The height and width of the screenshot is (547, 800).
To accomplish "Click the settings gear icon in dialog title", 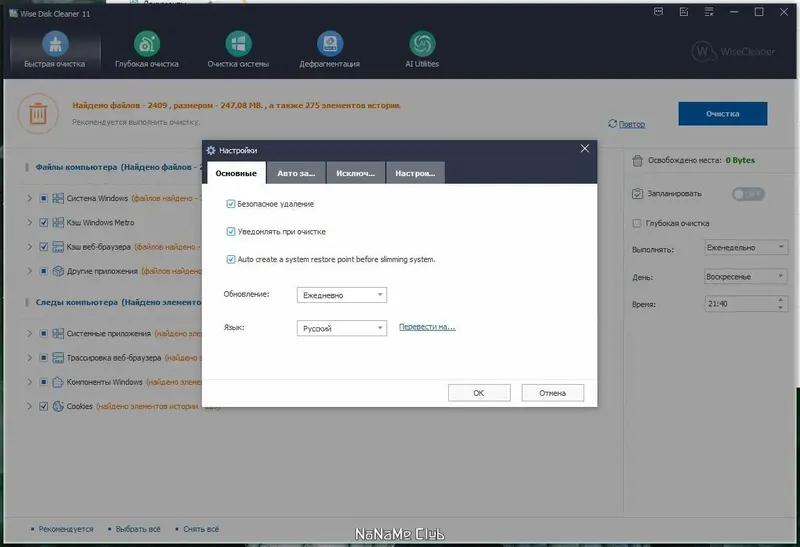I will [211, 150].
